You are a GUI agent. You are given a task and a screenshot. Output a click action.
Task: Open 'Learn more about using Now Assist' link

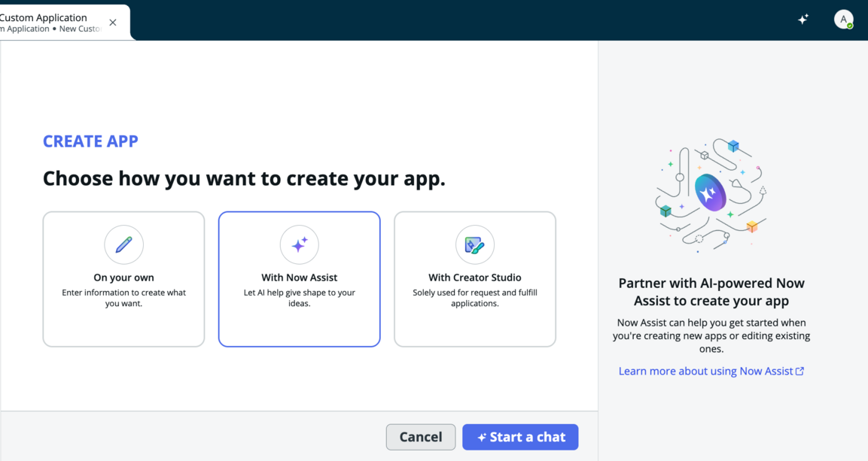tap(711, 371)
